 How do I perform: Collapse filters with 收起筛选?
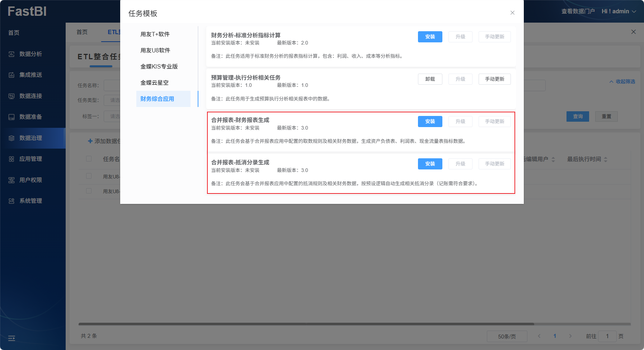point(622,82)
